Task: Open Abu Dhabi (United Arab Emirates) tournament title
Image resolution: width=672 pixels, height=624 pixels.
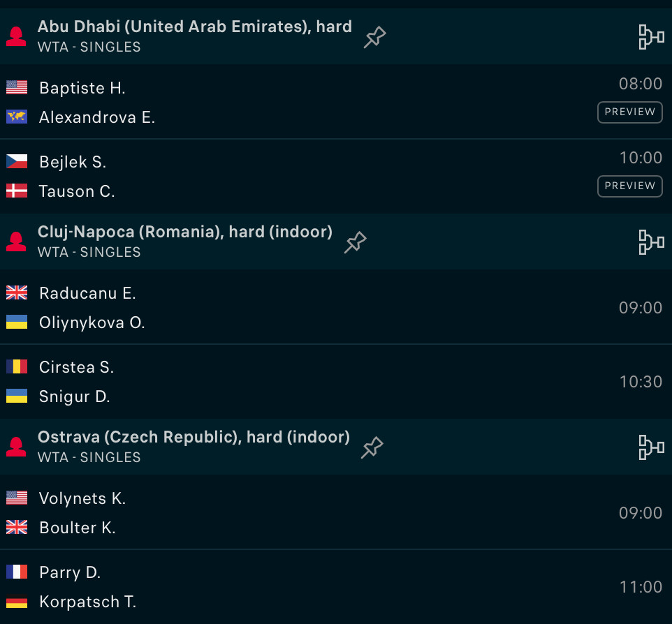Action: coord(195,27)
